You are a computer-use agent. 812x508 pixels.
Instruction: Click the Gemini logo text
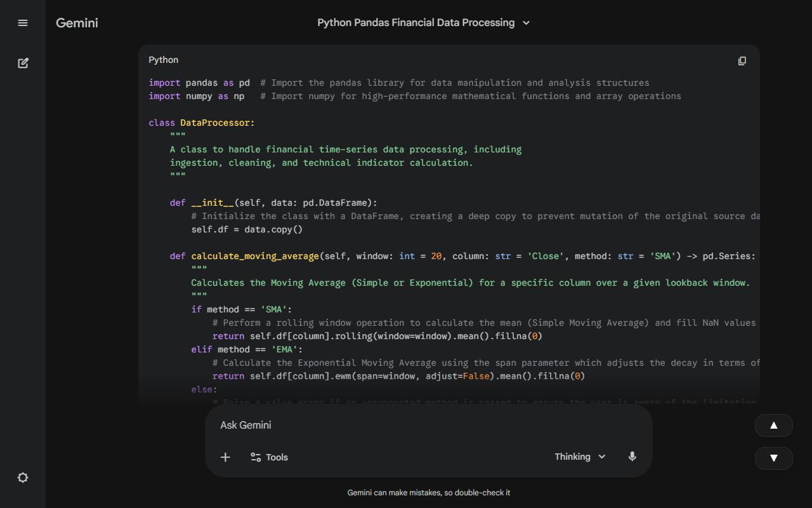click(77, 23)
